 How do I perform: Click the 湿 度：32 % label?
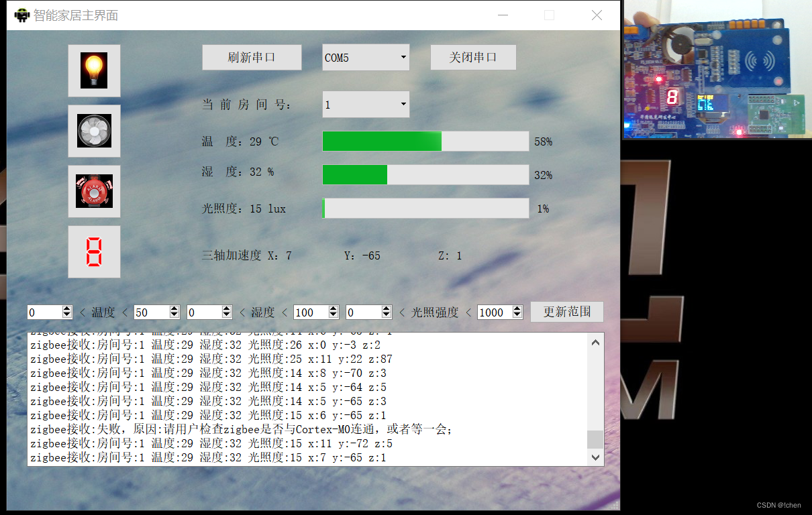click(238, 172)
